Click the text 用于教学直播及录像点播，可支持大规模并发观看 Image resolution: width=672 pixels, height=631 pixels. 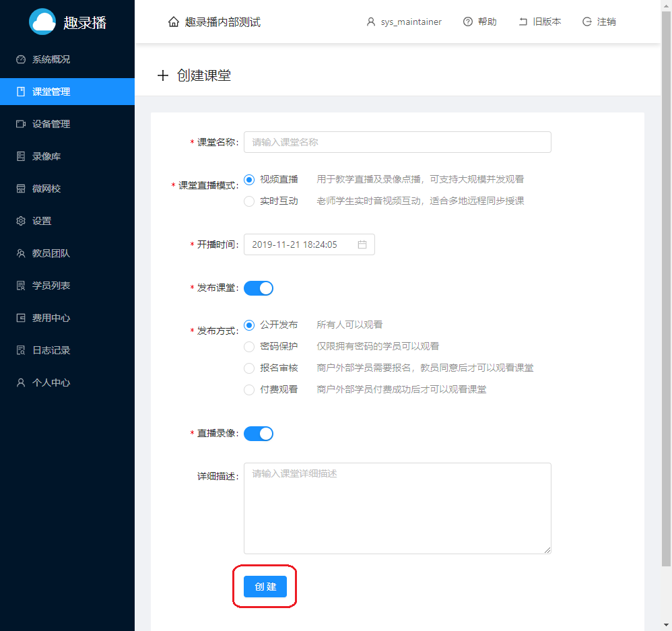click(x=420, y=180)
